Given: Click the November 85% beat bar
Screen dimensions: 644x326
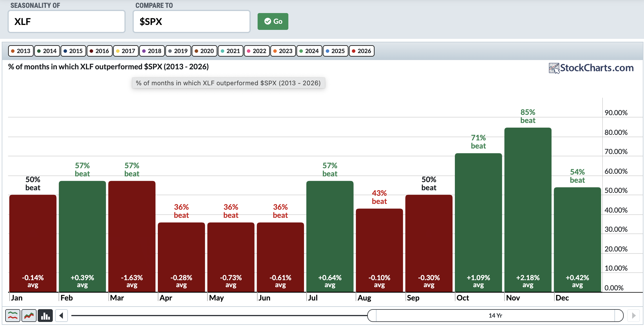Looking at the screenshot, I should [528, 210].
